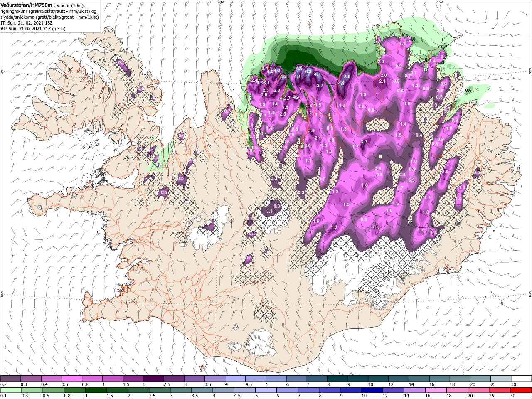Click the 3.0 value in the purple area

[364, 142]
